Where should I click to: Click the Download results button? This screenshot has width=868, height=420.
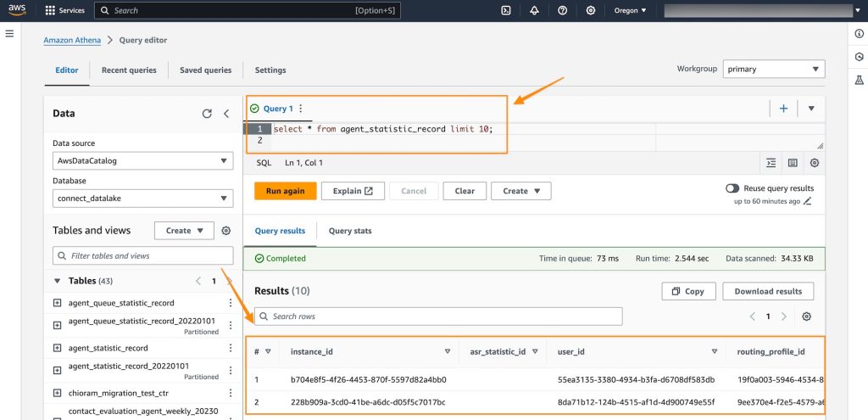point(768,291)
